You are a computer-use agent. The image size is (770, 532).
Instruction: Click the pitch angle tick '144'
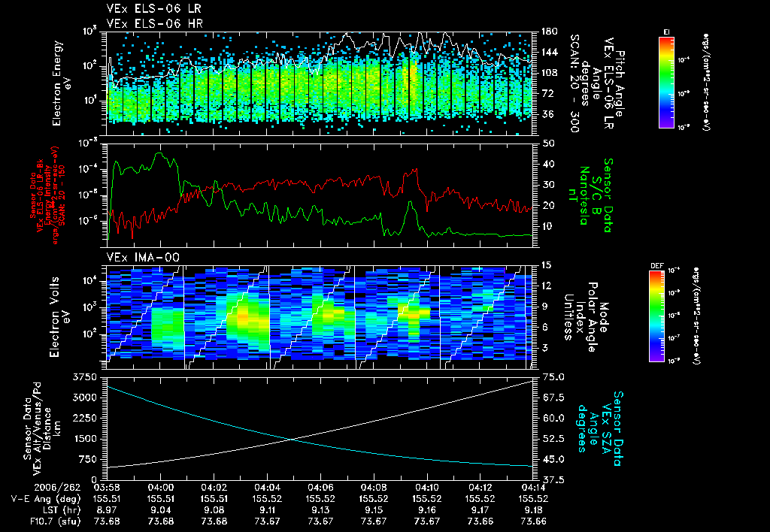[549, 53]
